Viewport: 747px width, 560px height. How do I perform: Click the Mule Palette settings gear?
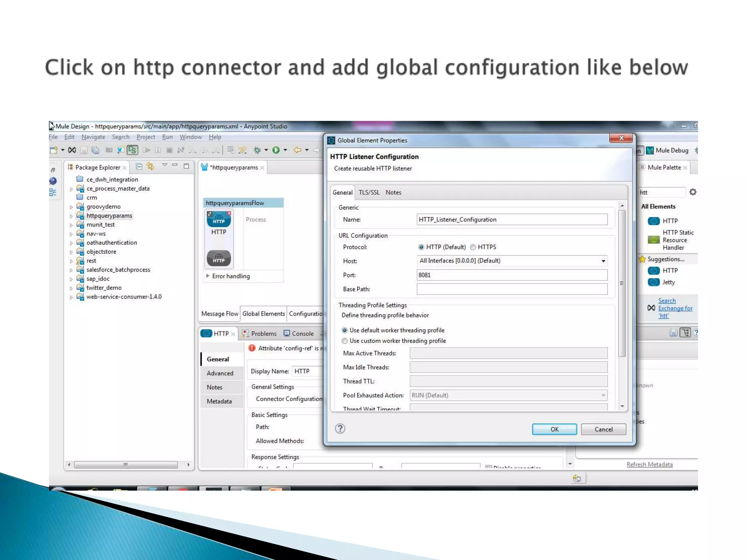(693, 192)
